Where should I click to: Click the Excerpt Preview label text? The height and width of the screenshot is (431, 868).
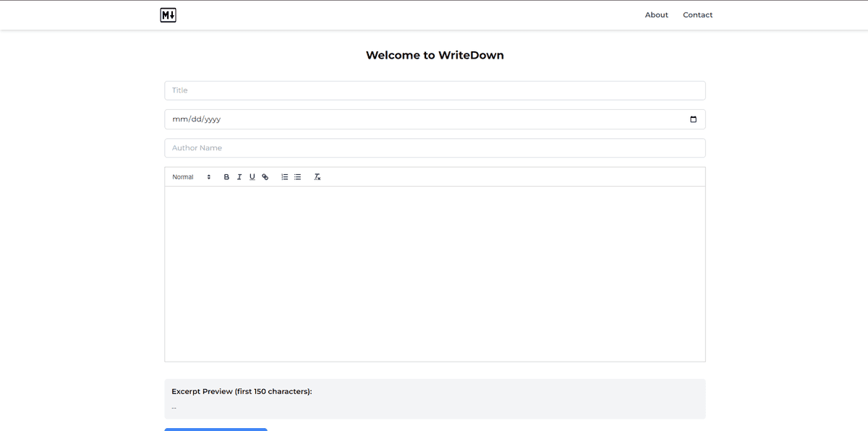(x=242, y=391)
